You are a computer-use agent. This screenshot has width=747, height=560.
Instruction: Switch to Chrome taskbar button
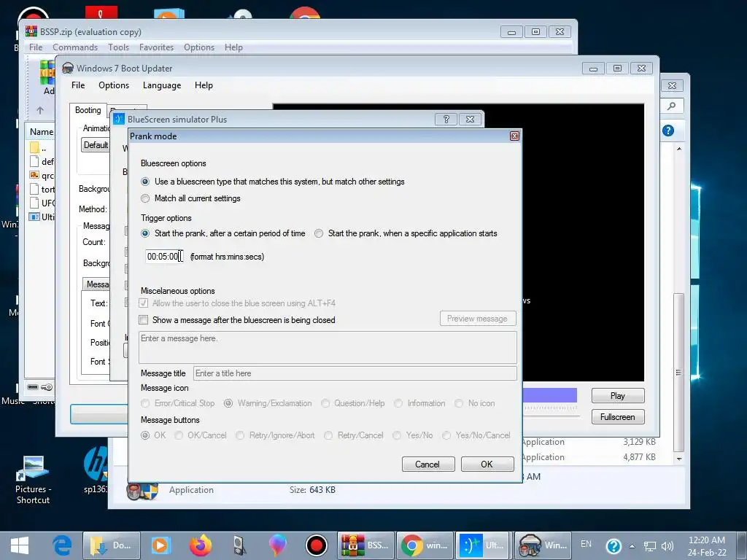tap(425, 545)
